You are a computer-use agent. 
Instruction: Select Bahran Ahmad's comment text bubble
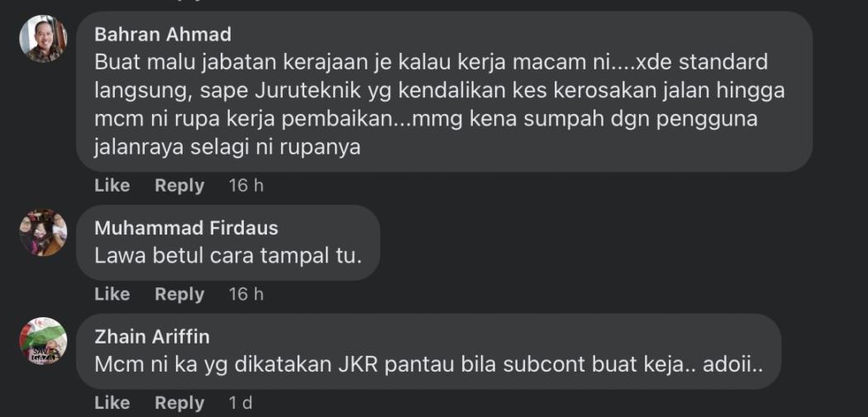coord(445,92)
